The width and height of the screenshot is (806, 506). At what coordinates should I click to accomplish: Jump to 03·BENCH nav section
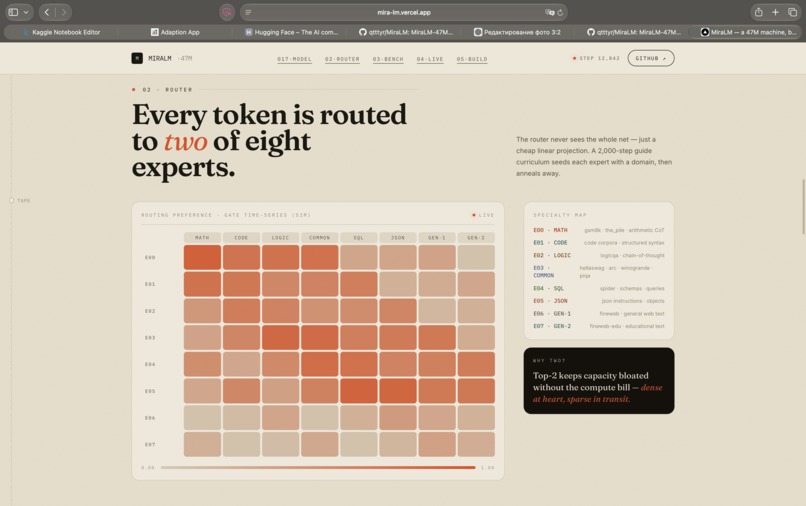[x=388, y=59]
